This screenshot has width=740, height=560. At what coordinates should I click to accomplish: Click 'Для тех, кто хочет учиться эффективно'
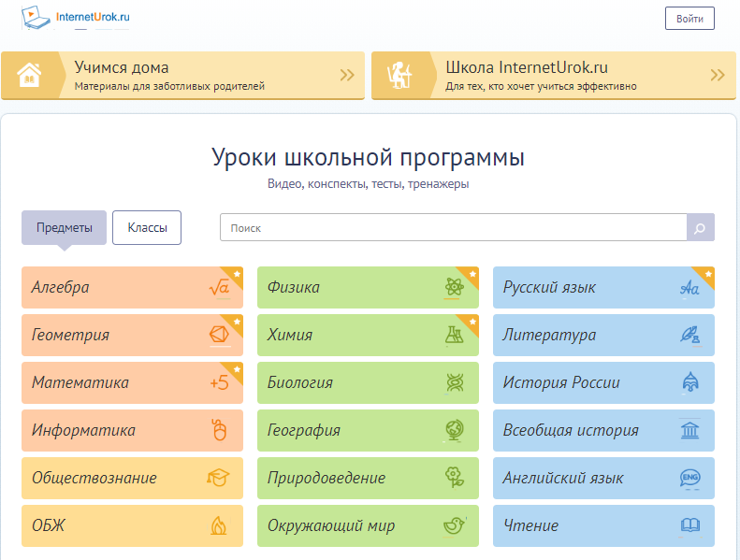tap(541, 86)
